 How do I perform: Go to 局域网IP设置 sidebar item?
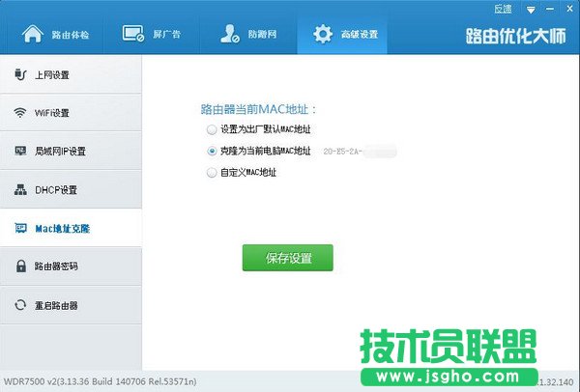tap(70, 151)
